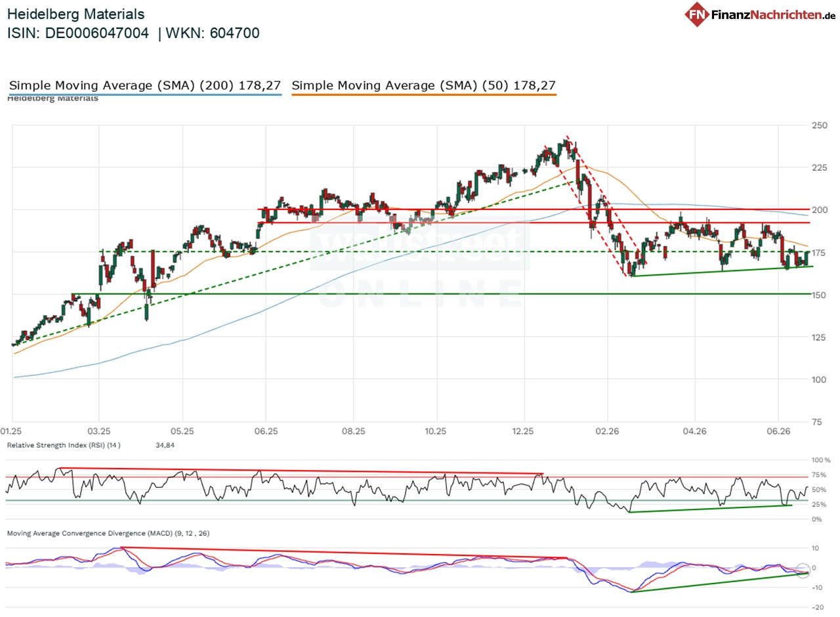Click the Relative Strength Index (RSI) (14) label
The width and height of the screenshot is (840, 617).
[x=64, y=446]
